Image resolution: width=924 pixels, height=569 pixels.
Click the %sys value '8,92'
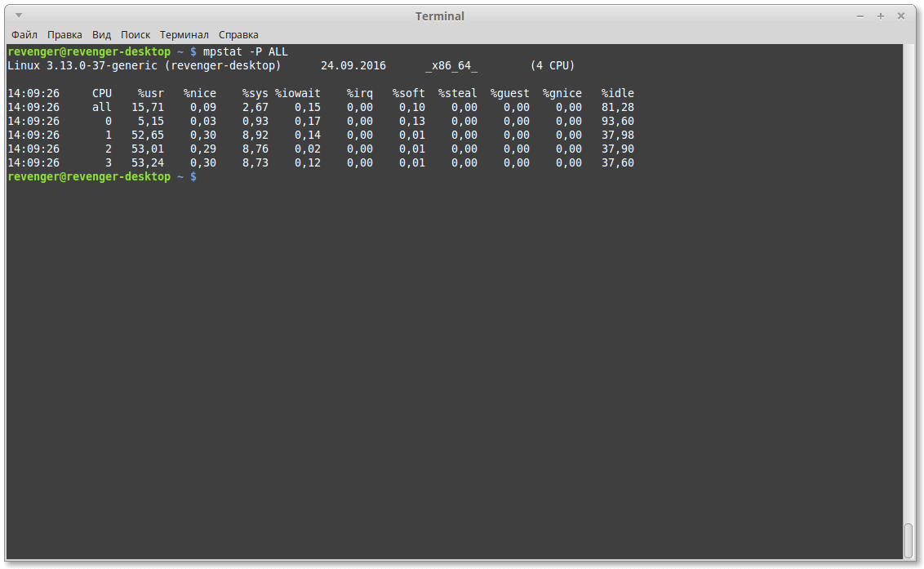pyautogui.click(x=255, y=135)
